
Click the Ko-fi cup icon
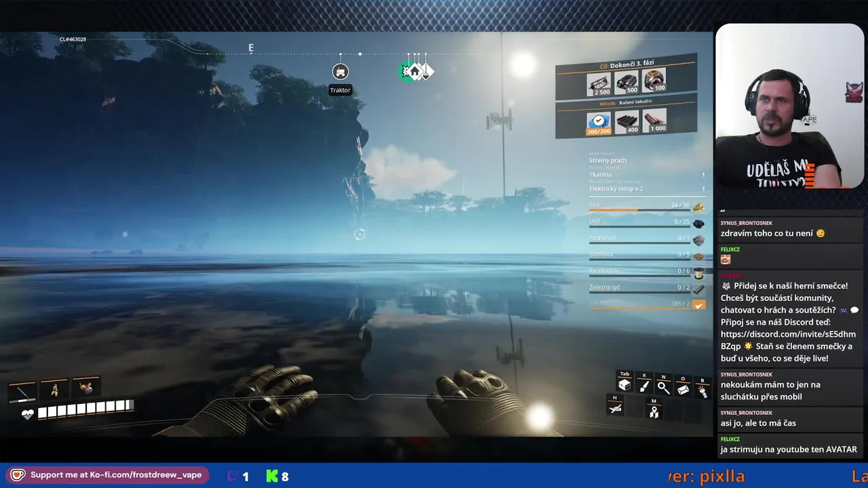coord(18,475)
